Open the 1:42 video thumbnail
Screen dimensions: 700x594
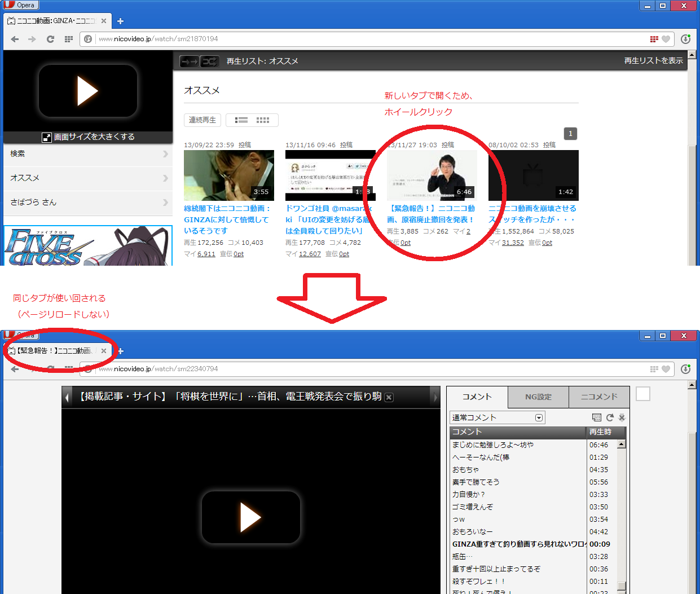[534, 175]
